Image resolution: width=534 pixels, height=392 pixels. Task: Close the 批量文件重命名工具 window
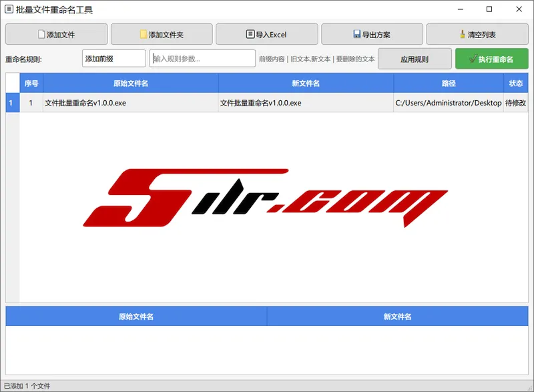(x=519, y=9)
